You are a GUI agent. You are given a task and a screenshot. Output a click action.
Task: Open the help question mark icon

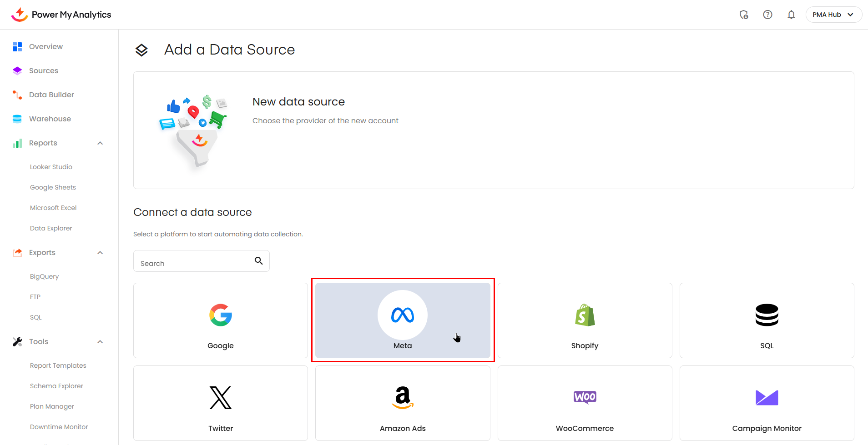pos(767,15)
